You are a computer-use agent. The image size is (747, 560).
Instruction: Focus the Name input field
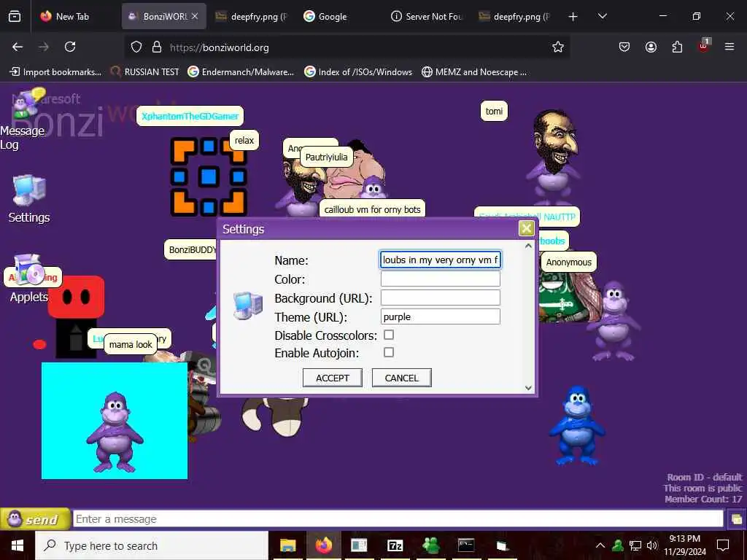[440, 260]
